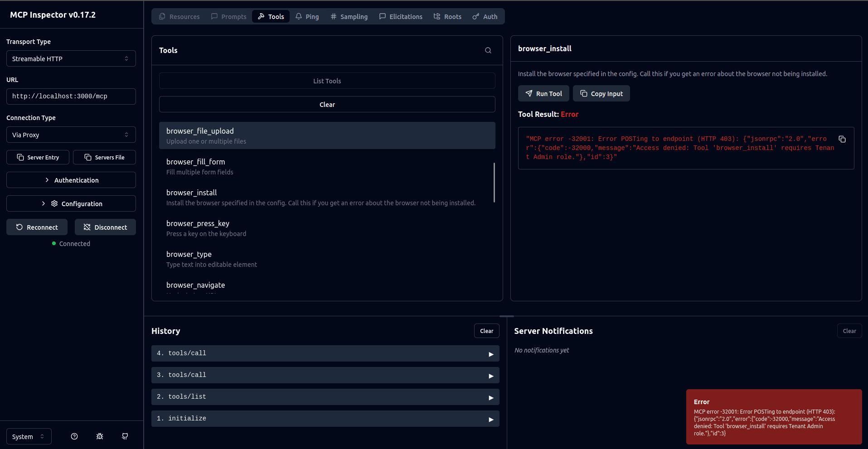Open the GitHub icon link
Image resolution: width=868 pixels, height=449 pixels.
click(x=125, y=436)
